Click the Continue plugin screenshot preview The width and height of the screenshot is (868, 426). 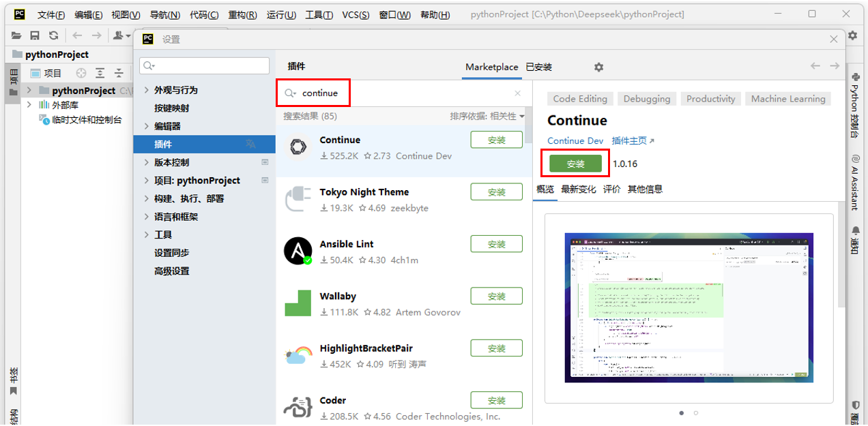(689, 307)
